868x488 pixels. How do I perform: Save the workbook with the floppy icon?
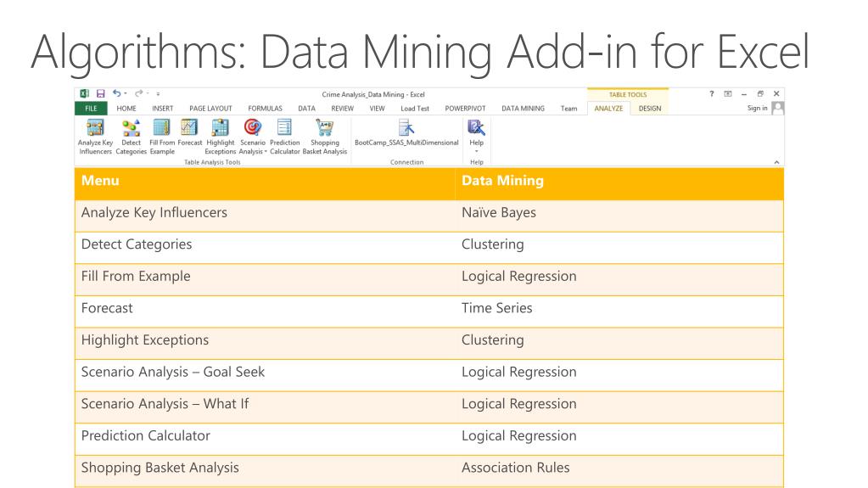pyautogui.click(x=100, y=93)
